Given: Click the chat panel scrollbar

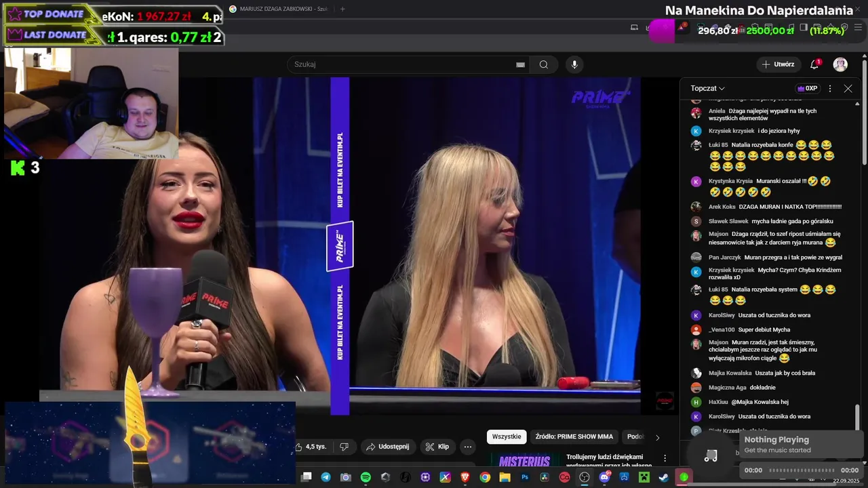Looking at the screenshot, I should point(857,418).
